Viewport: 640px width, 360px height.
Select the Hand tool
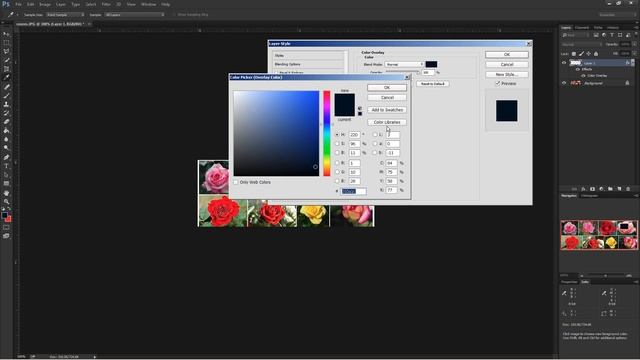pyautogui.click(x=6, y=193)
